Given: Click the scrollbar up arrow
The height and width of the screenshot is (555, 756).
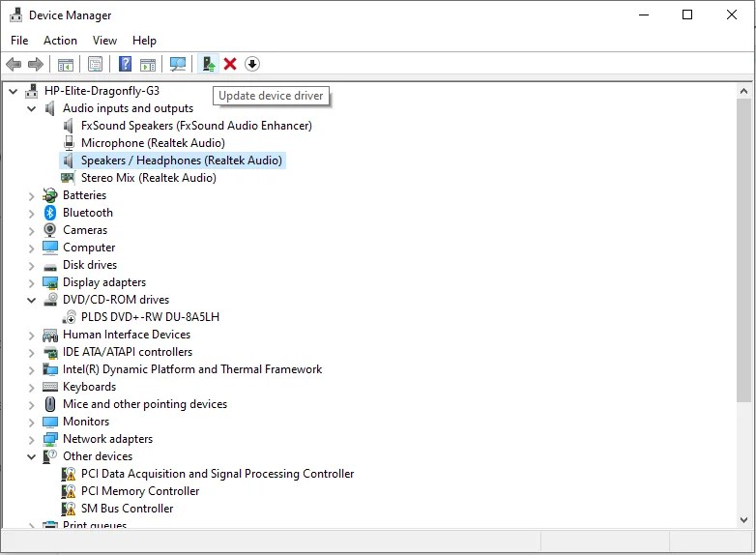Looking at the screenshot, I should (743, 91).
